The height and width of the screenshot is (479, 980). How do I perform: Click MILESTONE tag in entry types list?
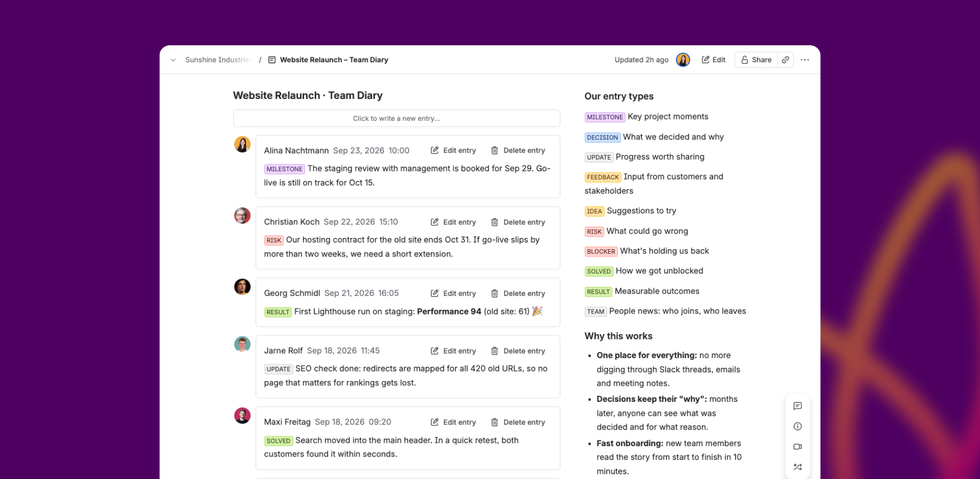(605, 117)
